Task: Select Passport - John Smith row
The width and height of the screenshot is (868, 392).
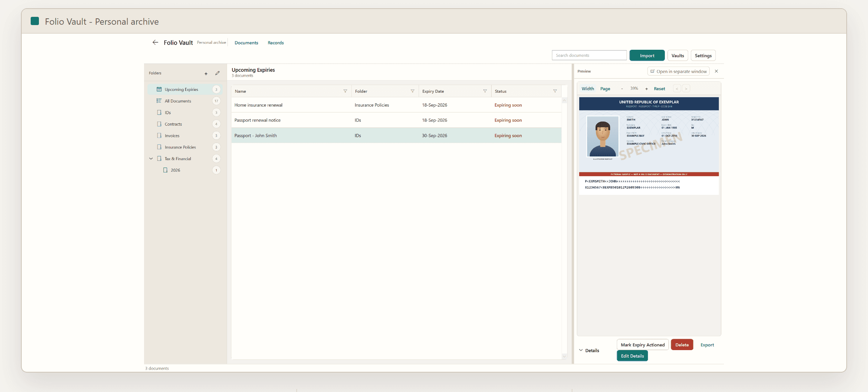Action: coord(396,135)
